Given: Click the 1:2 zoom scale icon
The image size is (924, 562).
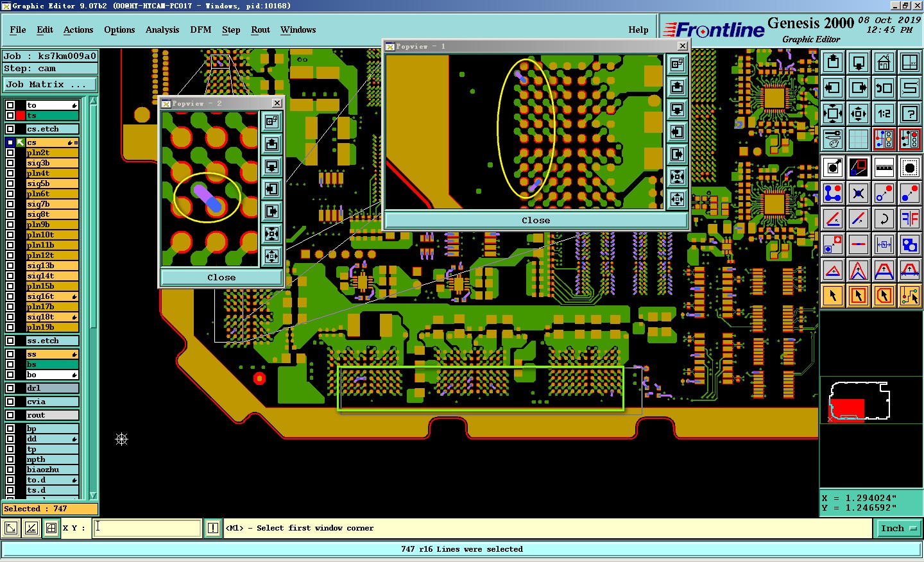Looking at the screenshot, I should 884,114.
